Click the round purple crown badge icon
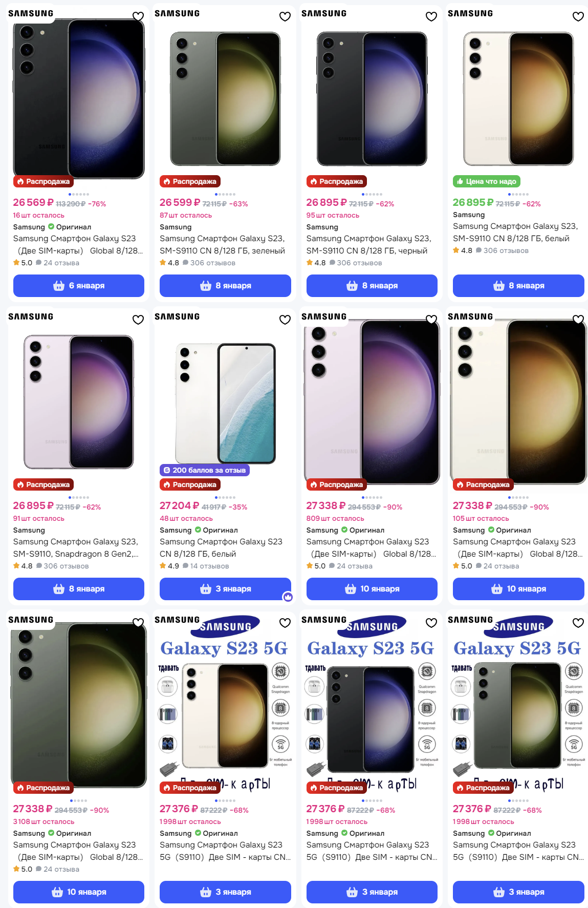 tap(288, 597)
